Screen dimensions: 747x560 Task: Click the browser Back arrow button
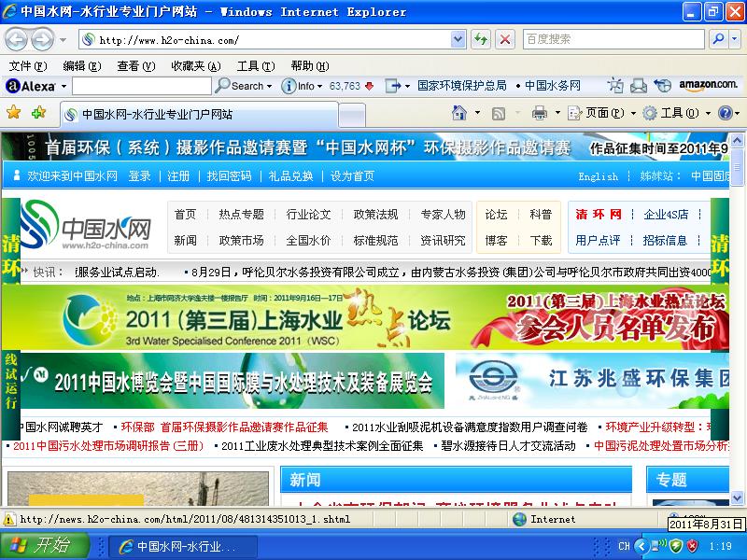point(16,39)
